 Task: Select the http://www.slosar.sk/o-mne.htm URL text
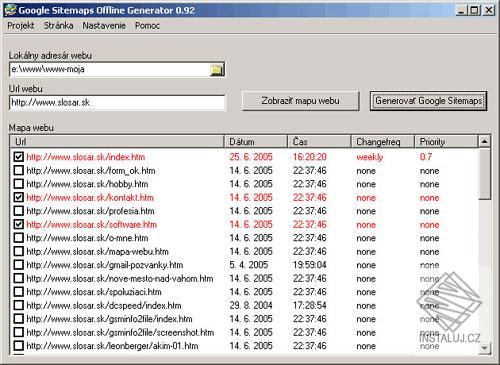coord(87,238)
